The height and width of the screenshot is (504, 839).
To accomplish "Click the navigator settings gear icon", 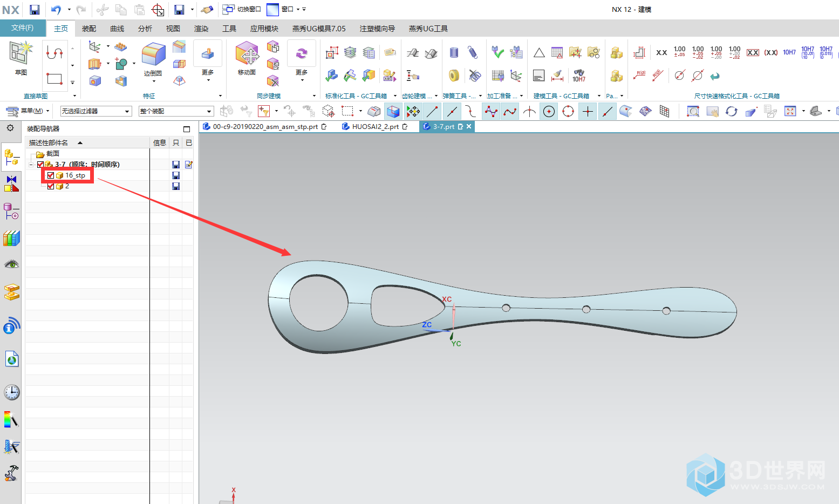I will (x=10, y=128).
